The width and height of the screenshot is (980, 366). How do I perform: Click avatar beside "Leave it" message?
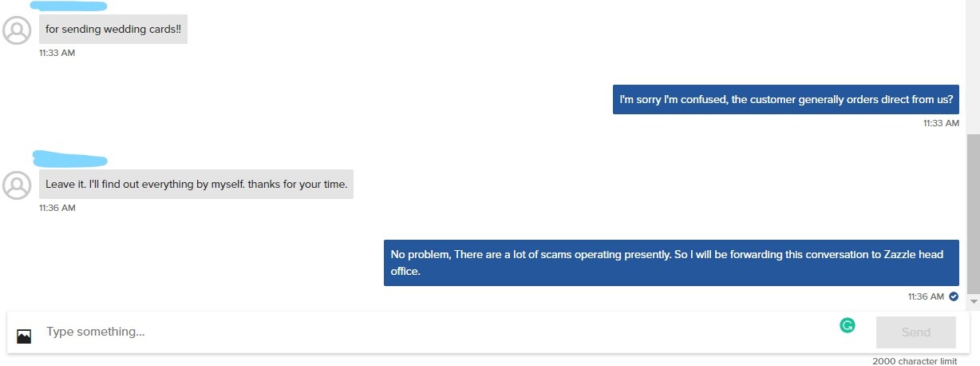click(17, 185)
